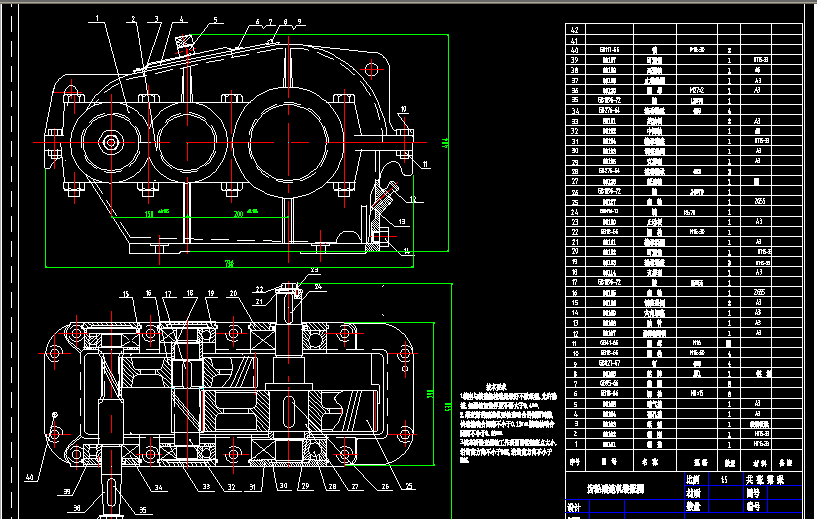Pick callout number 27 below the plan view
This screenshot has height=519, width=817.
[355, 486]
